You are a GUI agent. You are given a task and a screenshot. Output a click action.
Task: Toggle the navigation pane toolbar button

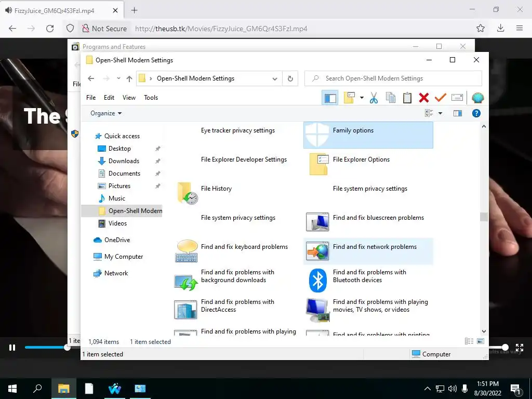click(330, 98)
